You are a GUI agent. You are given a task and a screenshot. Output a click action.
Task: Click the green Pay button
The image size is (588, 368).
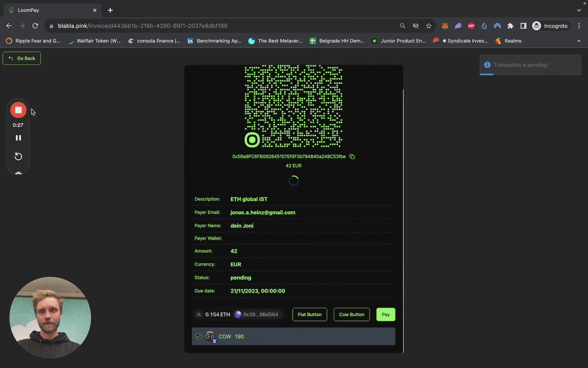[x=386, y=315]
